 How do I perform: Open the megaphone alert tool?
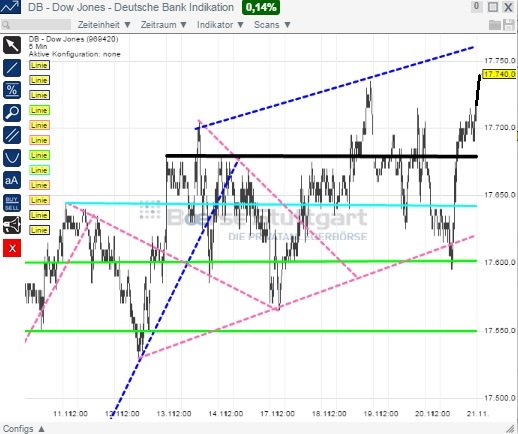pyautogui.click(x=12, y=225)
